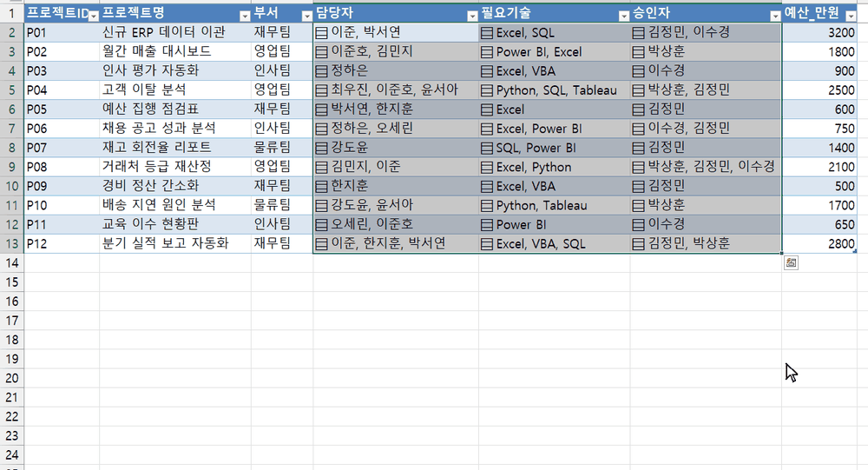Click the list icon beside 박서연, 한지훈
Viewport: 868px width, 470px height.
tap(321, 109)
